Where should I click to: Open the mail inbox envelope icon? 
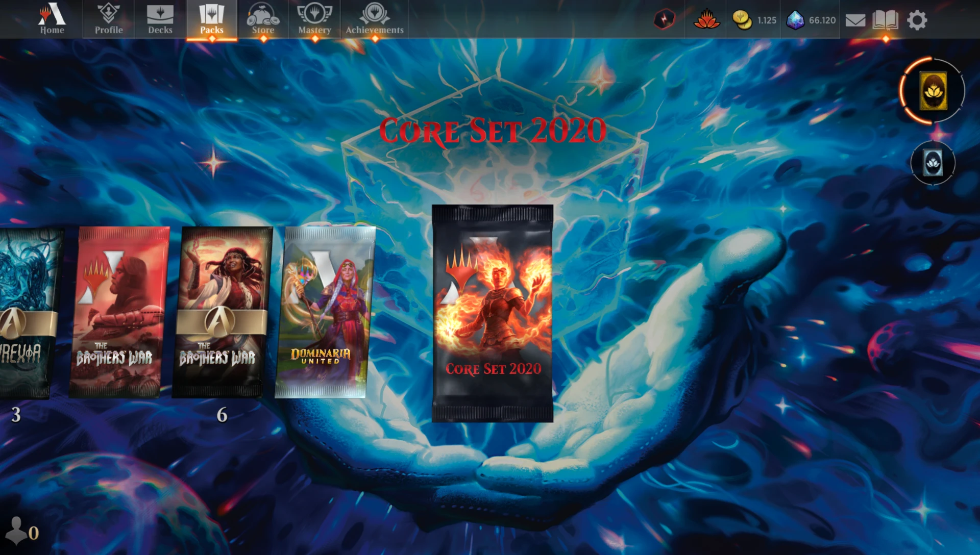[855, 20]
